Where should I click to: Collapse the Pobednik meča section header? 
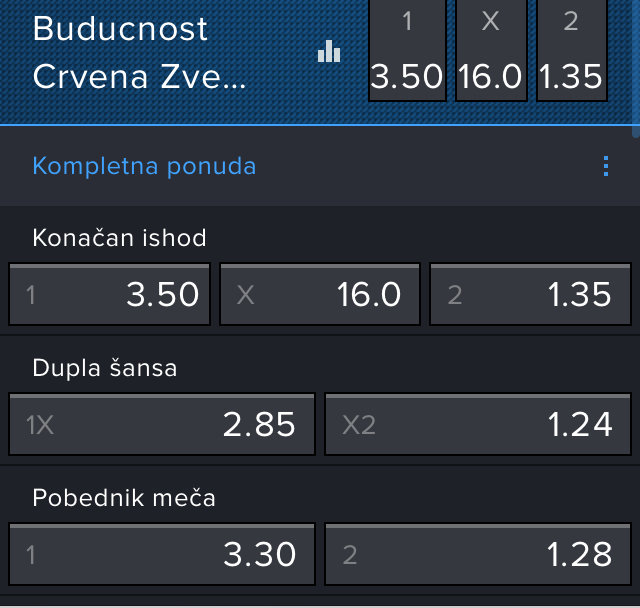point(124,498)
